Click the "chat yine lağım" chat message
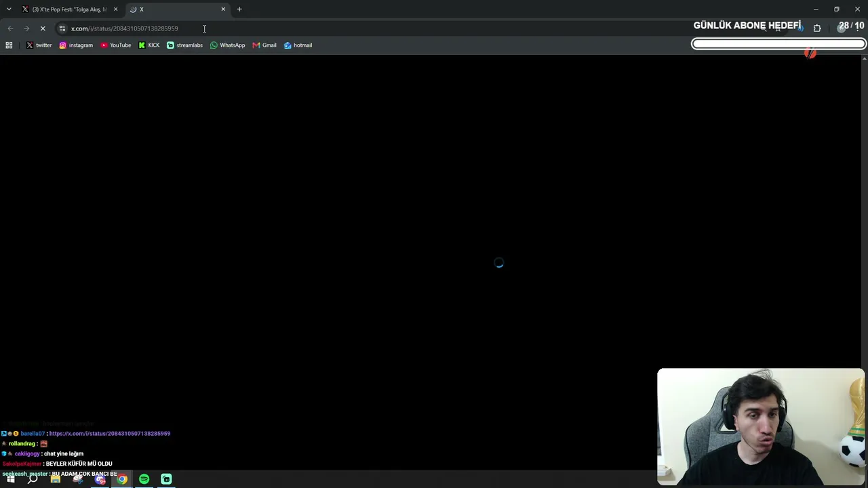Image resolution: width=868 pixels, height=488 pixels. (64, 454)
